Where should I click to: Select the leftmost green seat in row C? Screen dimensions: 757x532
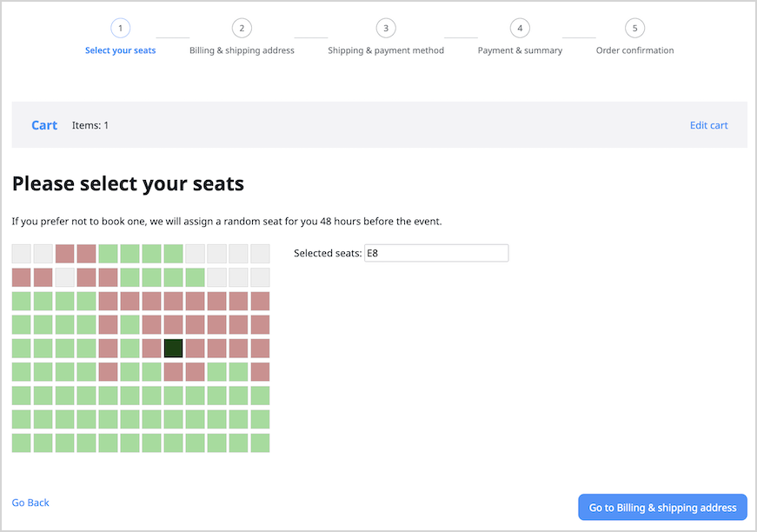click(21, 300)
